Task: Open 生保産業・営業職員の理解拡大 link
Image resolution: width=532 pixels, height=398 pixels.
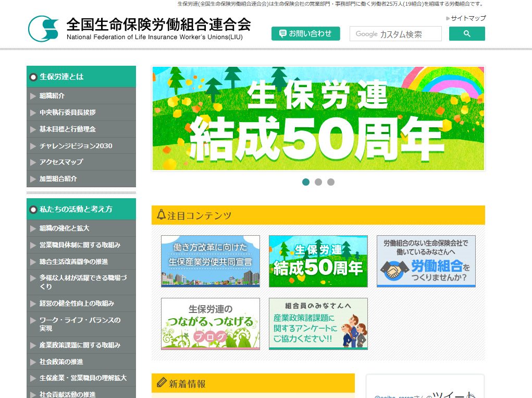Action: 81,378
